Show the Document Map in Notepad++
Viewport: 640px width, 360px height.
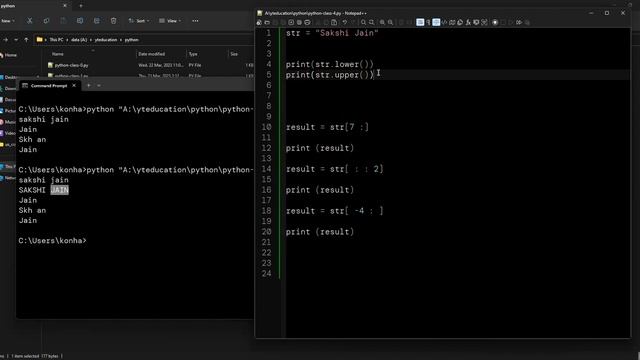(x=452, y=22)
